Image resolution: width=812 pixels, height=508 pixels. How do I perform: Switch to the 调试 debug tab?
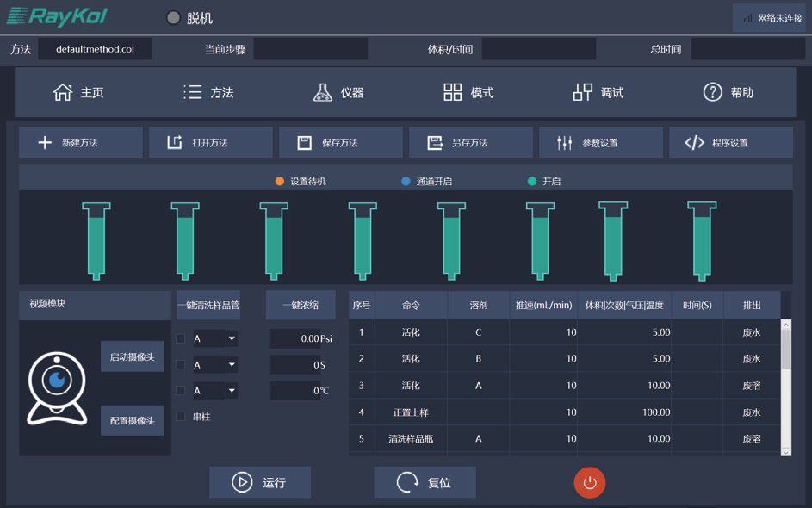click(x=599, y=93)
